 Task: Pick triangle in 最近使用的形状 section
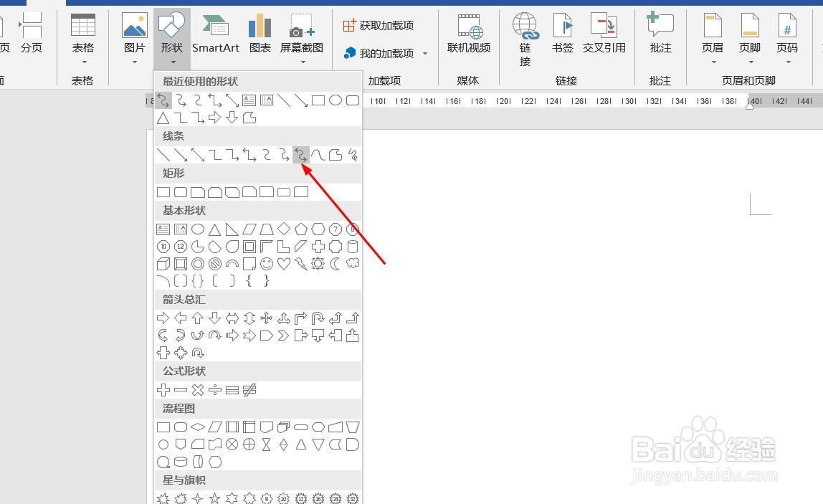pyautogui.click(x=163, y=118)
